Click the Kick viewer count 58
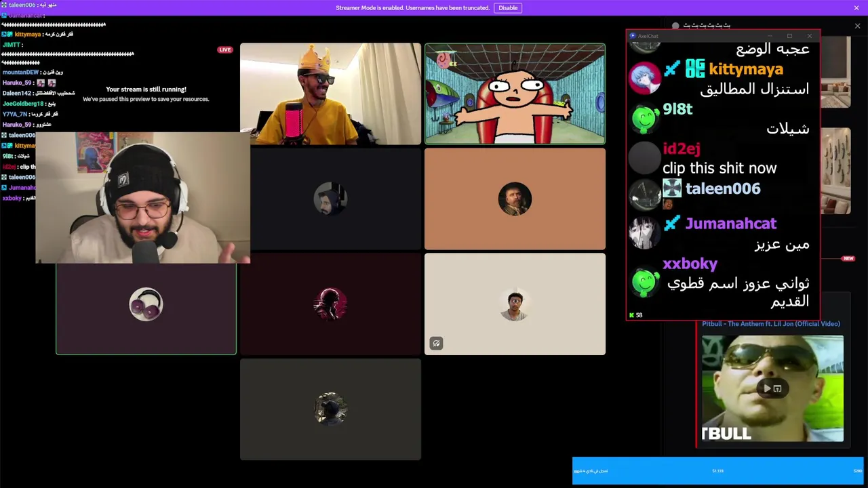 click(635, 315)
